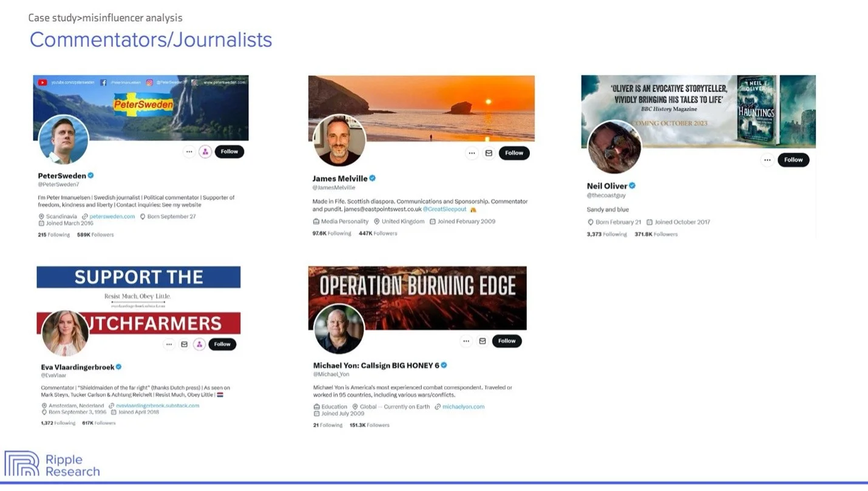The height and width of the screenshot is (491, 868).
Task: View Eva Vlaardingerbroek's 1,372 Following
Action: [58, 423]
